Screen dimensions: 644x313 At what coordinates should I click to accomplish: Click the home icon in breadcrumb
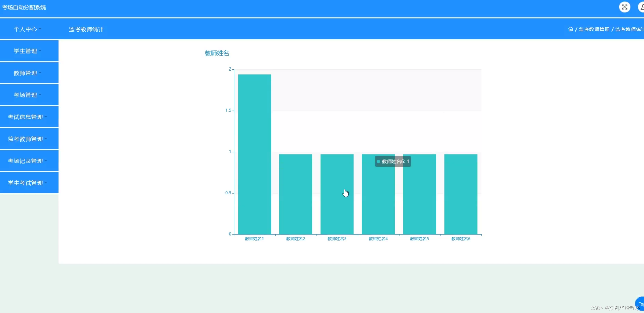570,29
